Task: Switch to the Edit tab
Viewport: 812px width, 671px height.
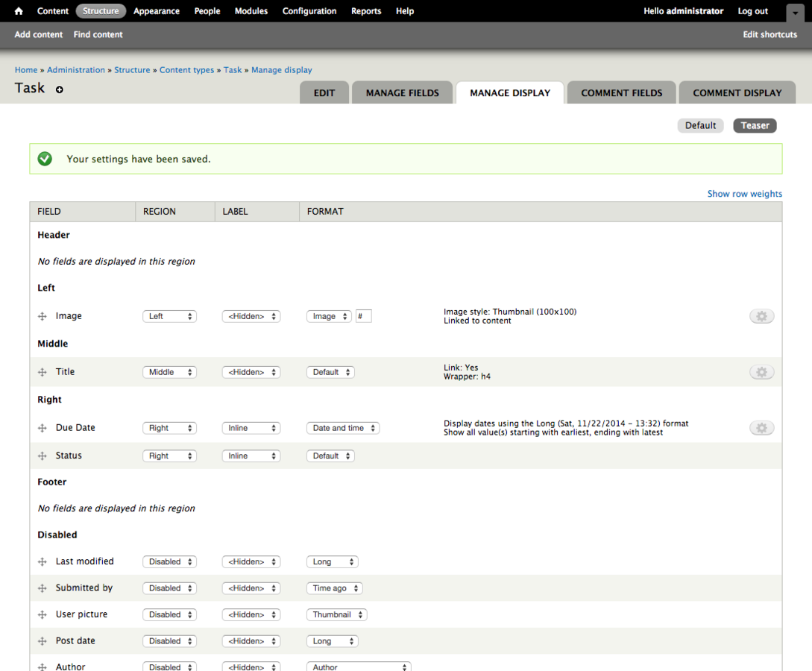Action: (324, 92)
